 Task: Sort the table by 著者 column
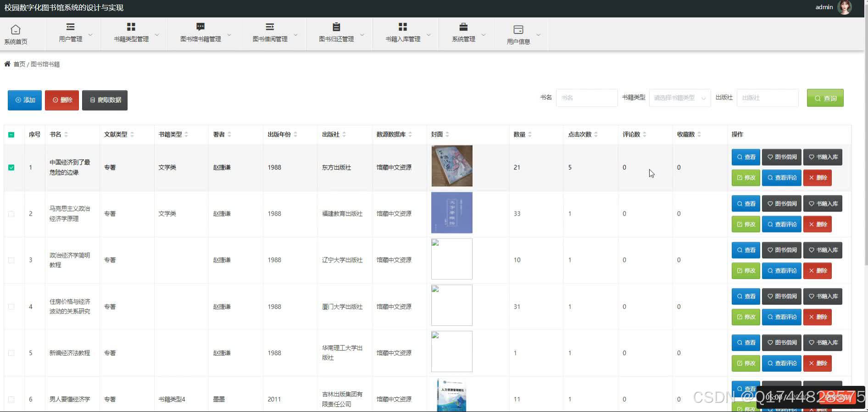coord(229,134)
